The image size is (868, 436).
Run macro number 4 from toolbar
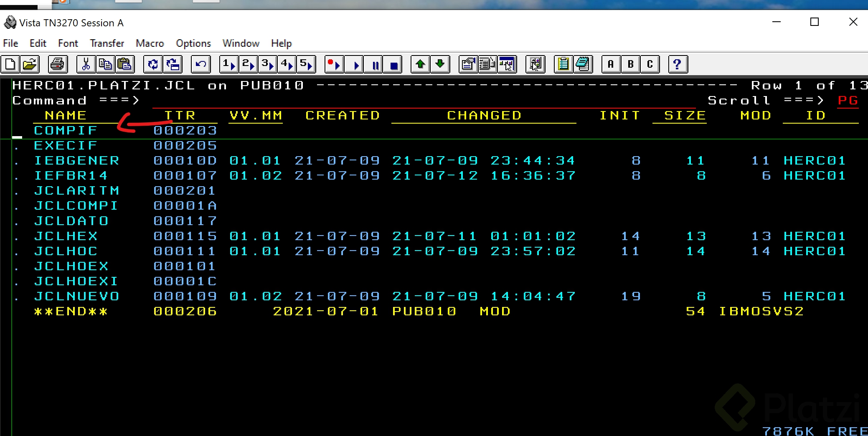coord(287,64)
